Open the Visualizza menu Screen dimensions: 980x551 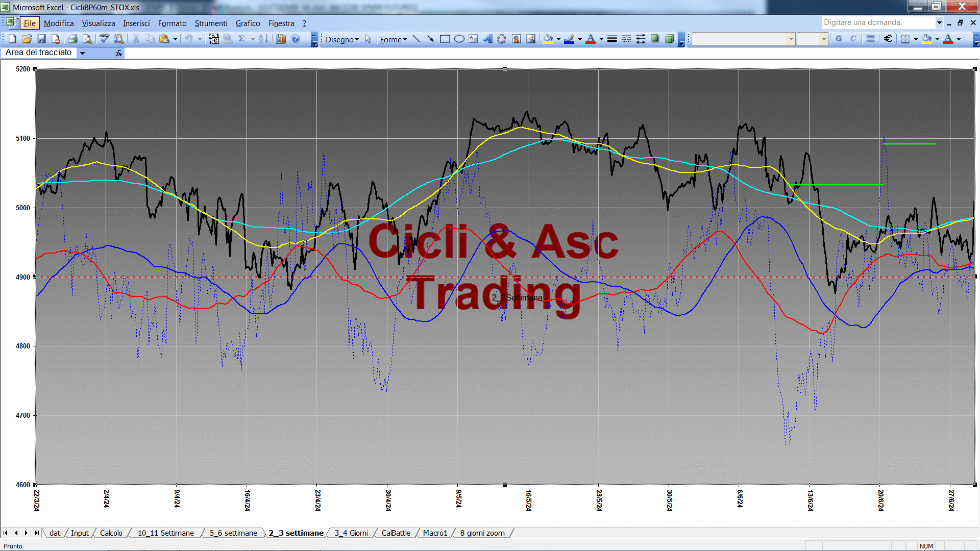(99, 23)
